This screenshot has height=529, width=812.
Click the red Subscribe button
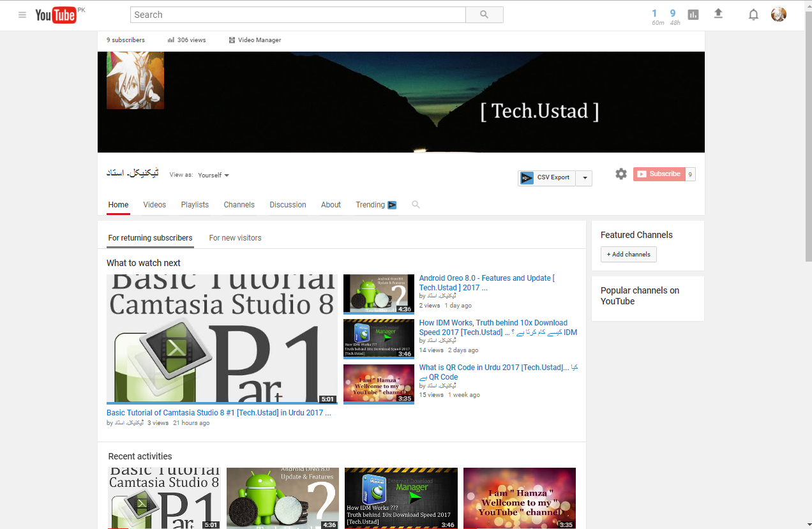coord(659,174)
